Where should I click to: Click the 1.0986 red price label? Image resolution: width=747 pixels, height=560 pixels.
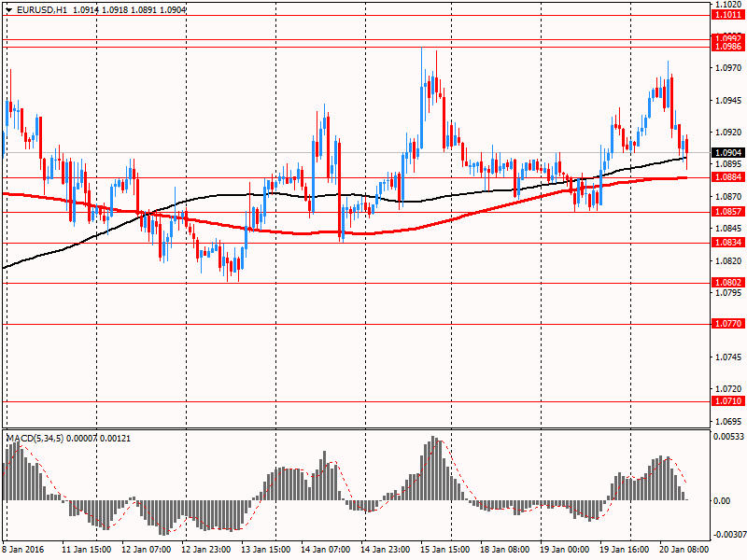tap(727, 46)
